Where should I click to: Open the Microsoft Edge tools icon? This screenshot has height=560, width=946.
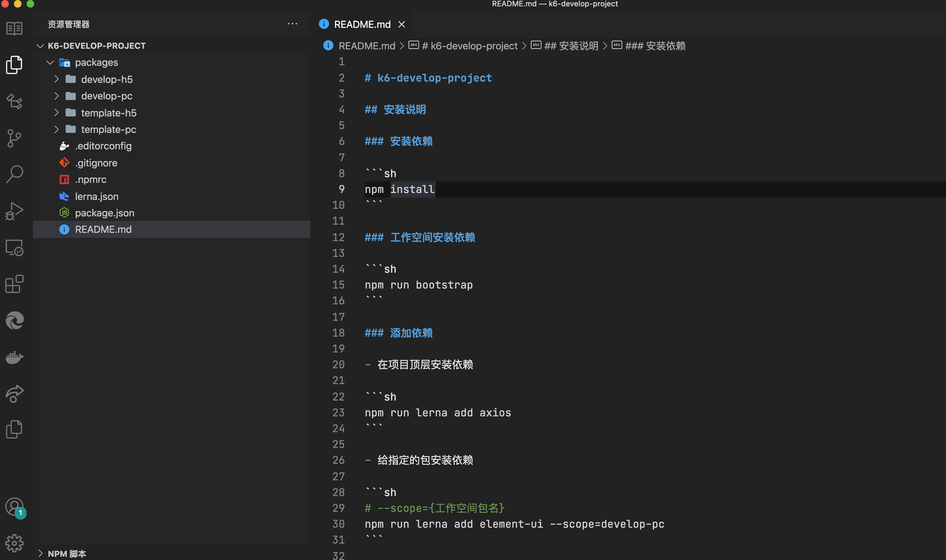pyautogui.click(x=14, y=321)
